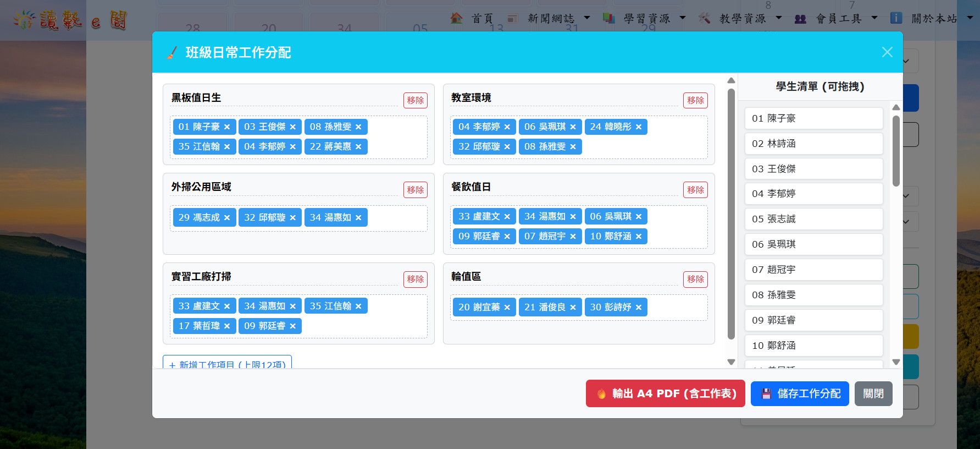Remove 謝宜蓁 from 輪值區 using x
The width and height of the screenshot is (980, 449).
507,308
